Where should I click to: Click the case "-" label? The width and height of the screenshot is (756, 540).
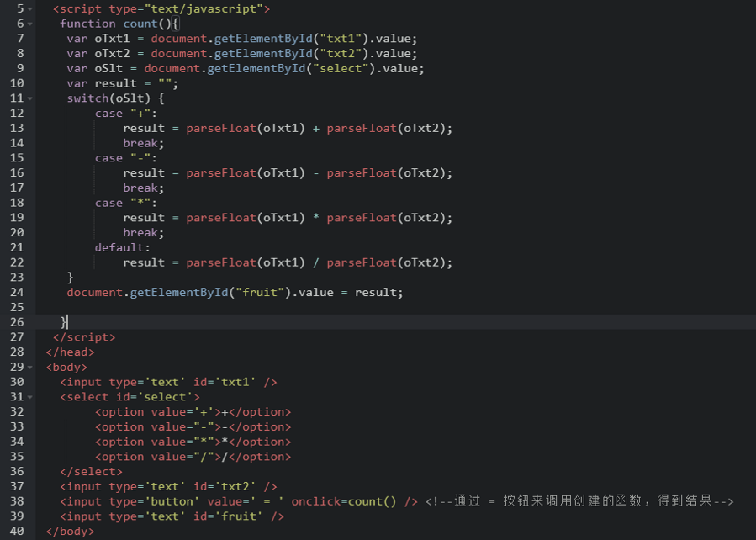(126, 158)
